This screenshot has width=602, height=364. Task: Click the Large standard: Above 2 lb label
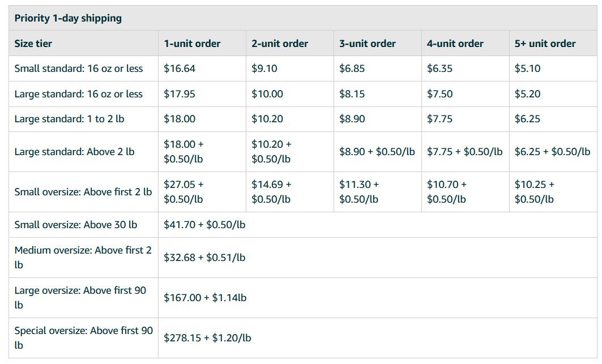75,152
